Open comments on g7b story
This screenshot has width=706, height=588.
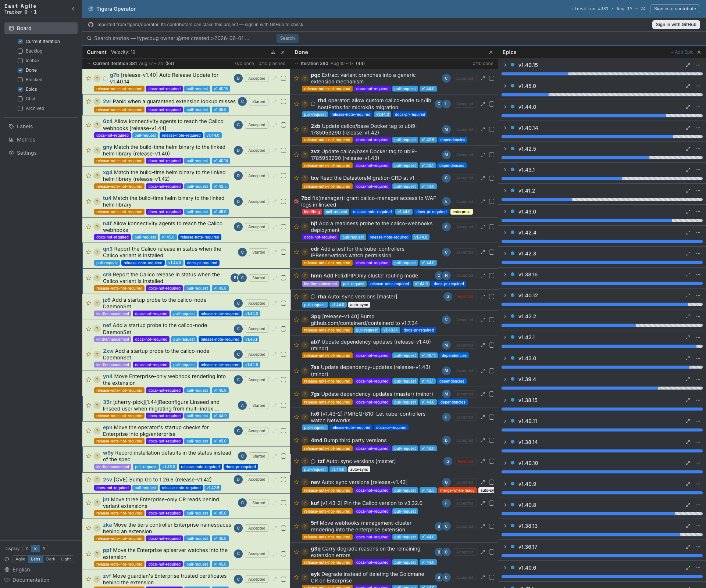pyautogui.click(x=105, y=78)
